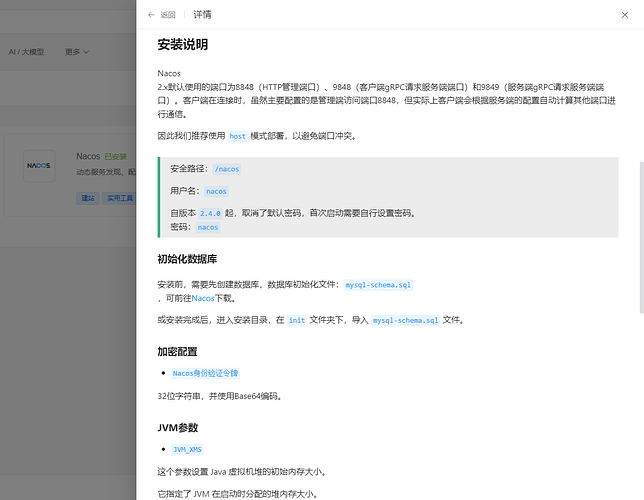
Task: Click the 返回 back link
Action: tap(168, 15)
